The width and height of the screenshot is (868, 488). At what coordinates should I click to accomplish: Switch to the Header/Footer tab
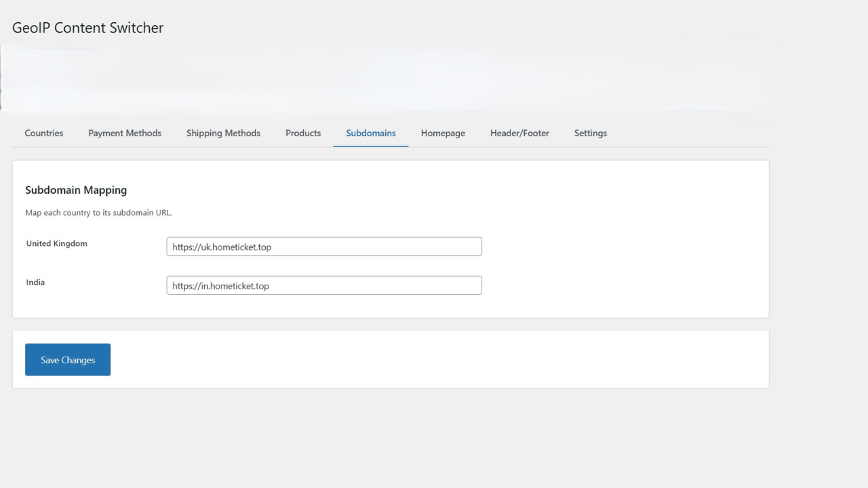pyautogui.click(x=519, y=133)
